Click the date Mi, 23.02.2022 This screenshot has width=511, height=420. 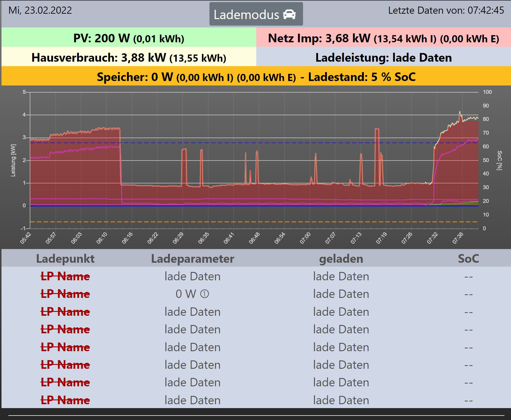point(40,10)
